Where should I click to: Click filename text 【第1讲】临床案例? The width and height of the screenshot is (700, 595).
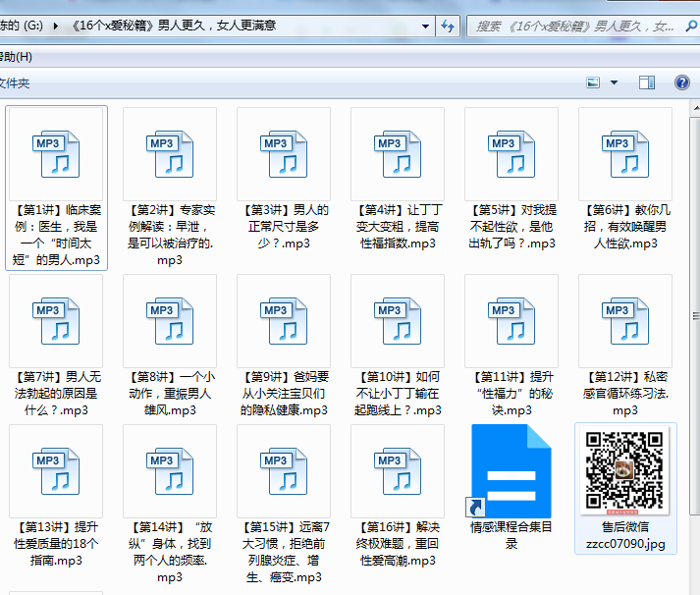tap(56, 235)
